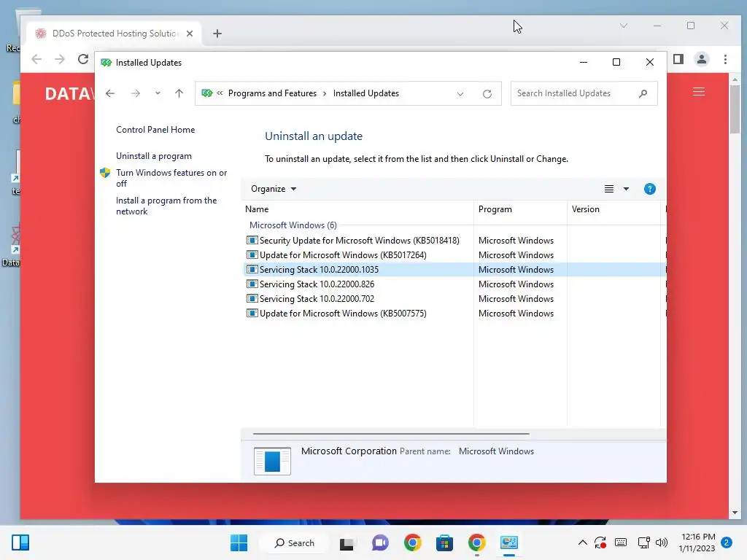Go back in the Chrome window

pyautogui.click(x=36, y=59)
